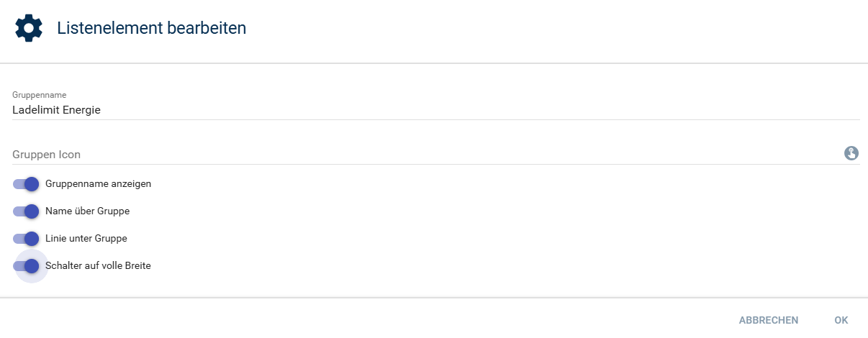Viewport: 868px width, 338px height.
Task: Switch off Schalter auf volle Breite toggle
Action: (26, 266)
